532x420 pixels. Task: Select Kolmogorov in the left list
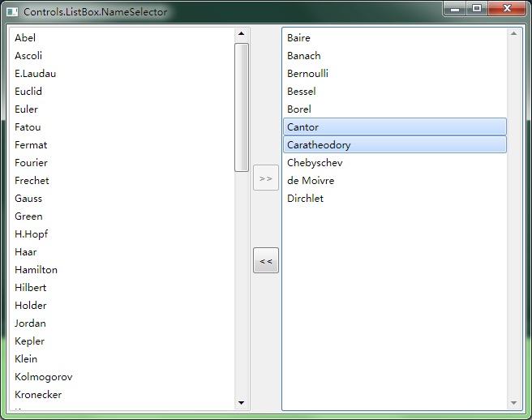click(43, 377)
